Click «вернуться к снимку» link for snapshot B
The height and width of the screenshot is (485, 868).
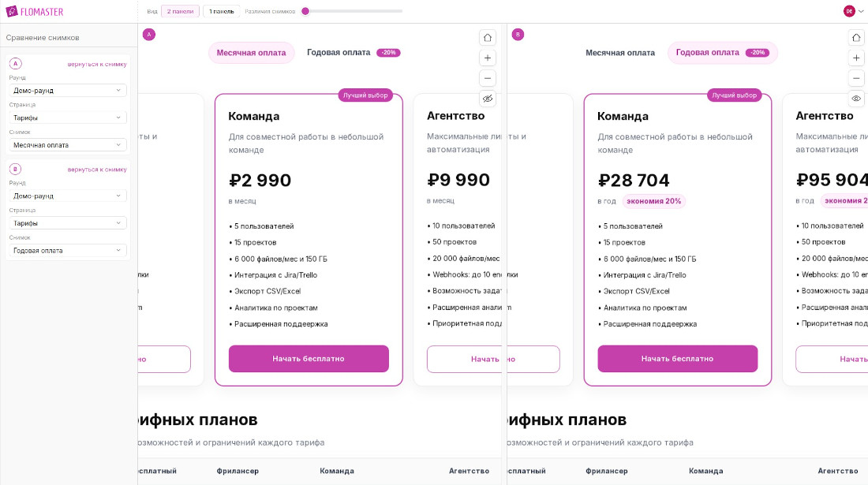coord(97,170)
